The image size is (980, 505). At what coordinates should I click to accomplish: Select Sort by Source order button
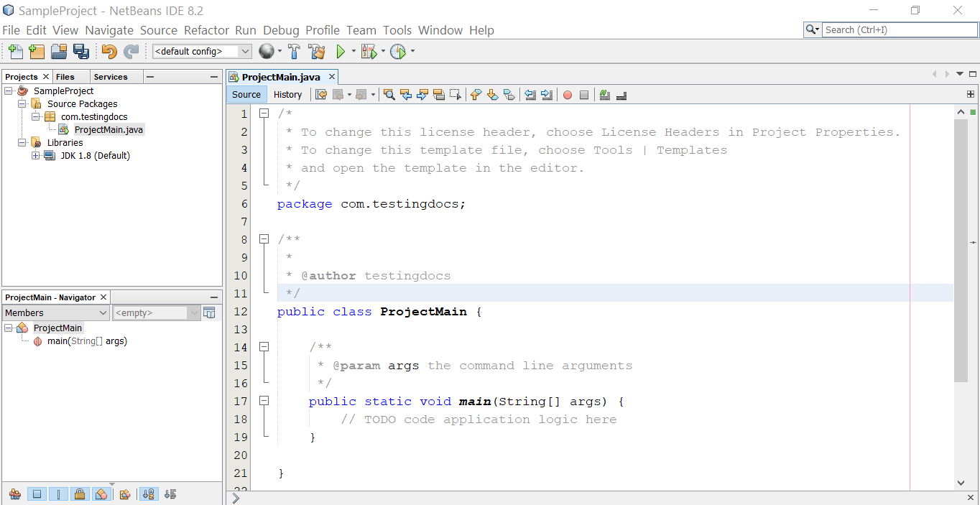170,494
